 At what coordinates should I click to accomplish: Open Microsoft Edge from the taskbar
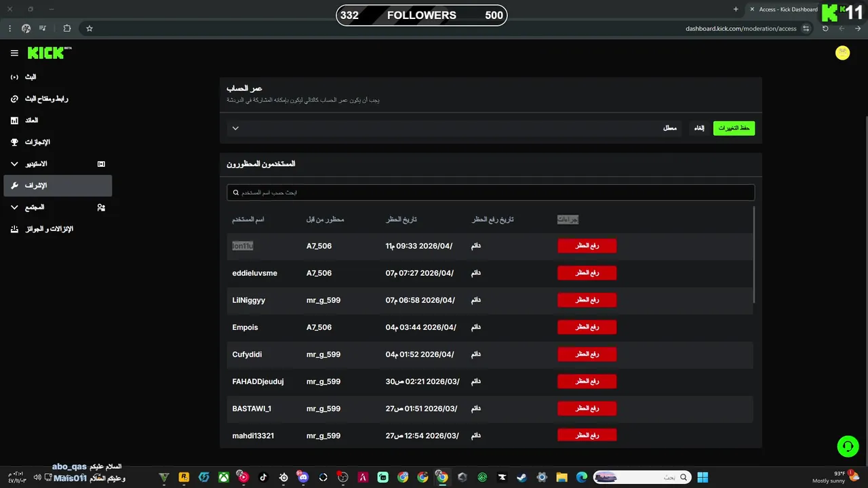[581, 477]
